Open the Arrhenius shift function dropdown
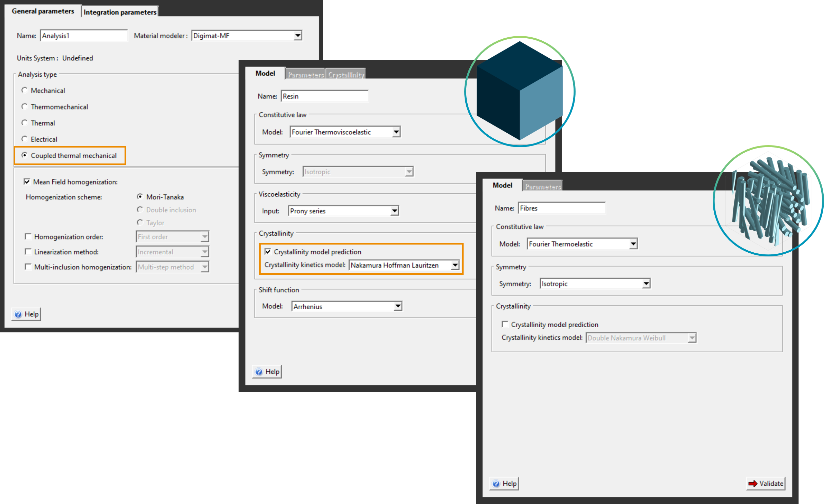Image resolution: width=824 pixels, height=504 pixels. coord(347,307)
